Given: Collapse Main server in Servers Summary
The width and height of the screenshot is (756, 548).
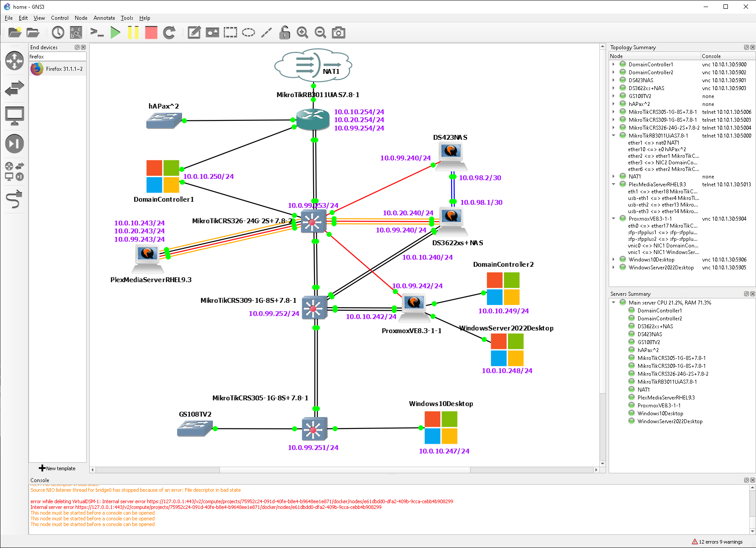Looking at the screenshot, I should (x=614, y=302).
